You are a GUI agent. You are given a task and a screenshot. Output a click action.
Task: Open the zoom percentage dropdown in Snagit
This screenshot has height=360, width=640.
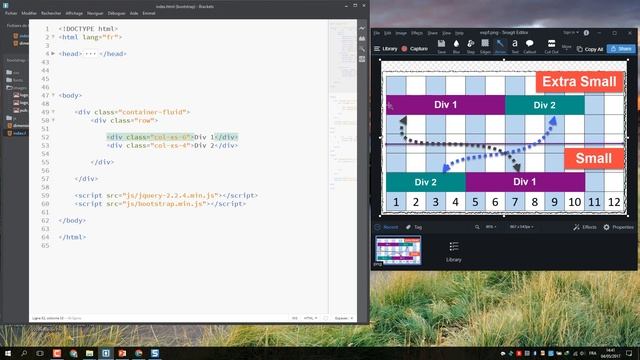(x=491, y=227)
